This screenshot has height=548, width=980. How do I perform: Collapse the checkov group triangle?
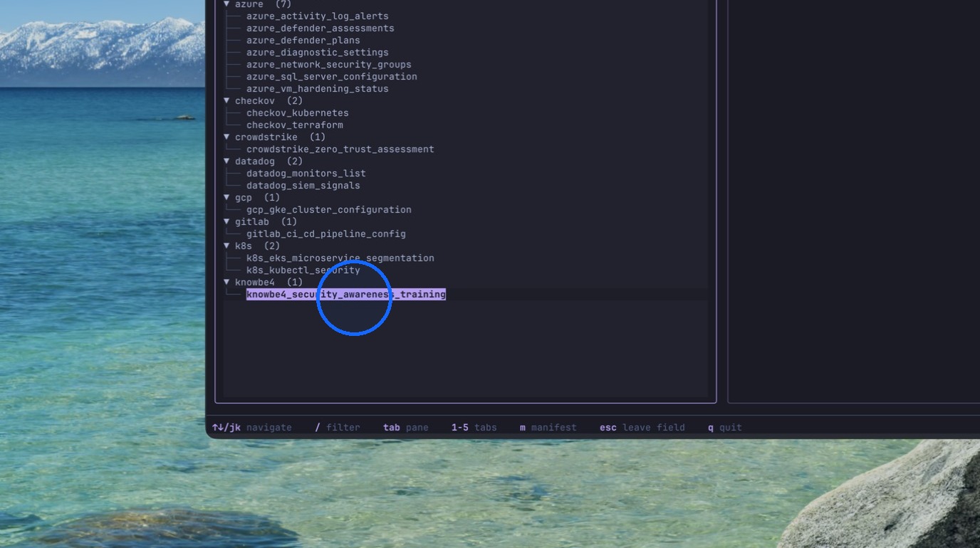(x=226, y=100)
